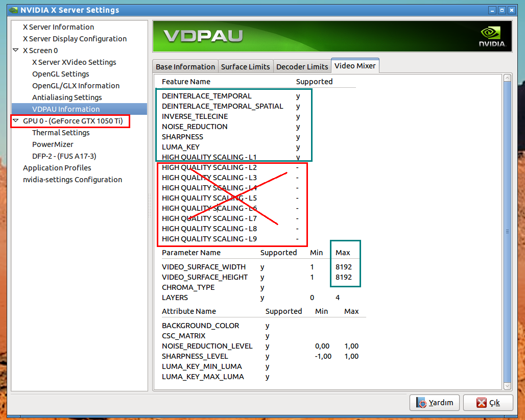Switch to the Base Information tab

coord(185,66)
